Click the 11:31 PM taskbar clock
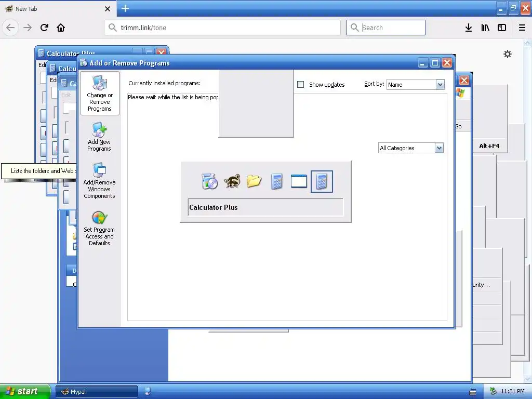The height and width of the screenshot is (399, 532). click(513, 391)
